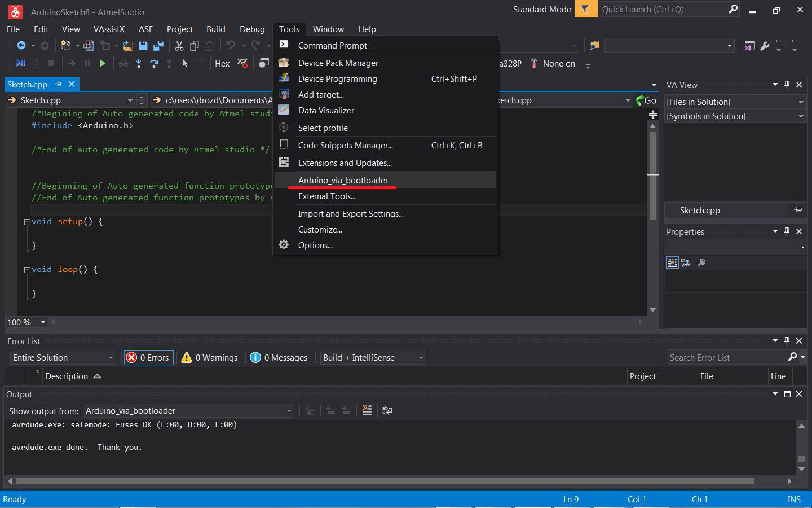Click the Start Debugging and Break icon
This screenshot has height=508, width=812.
[x=21, y=63]
